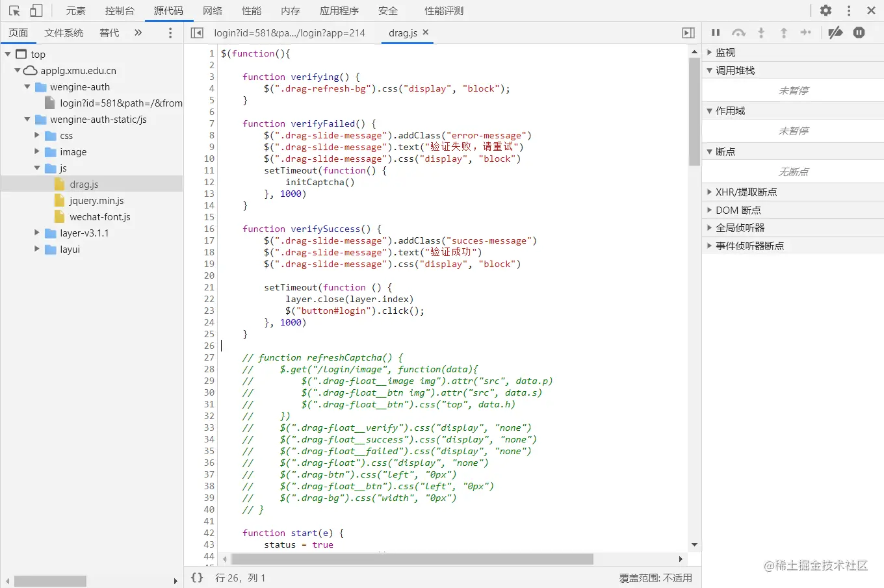Select the 替代 overrides tab

(x=109, y=33)
